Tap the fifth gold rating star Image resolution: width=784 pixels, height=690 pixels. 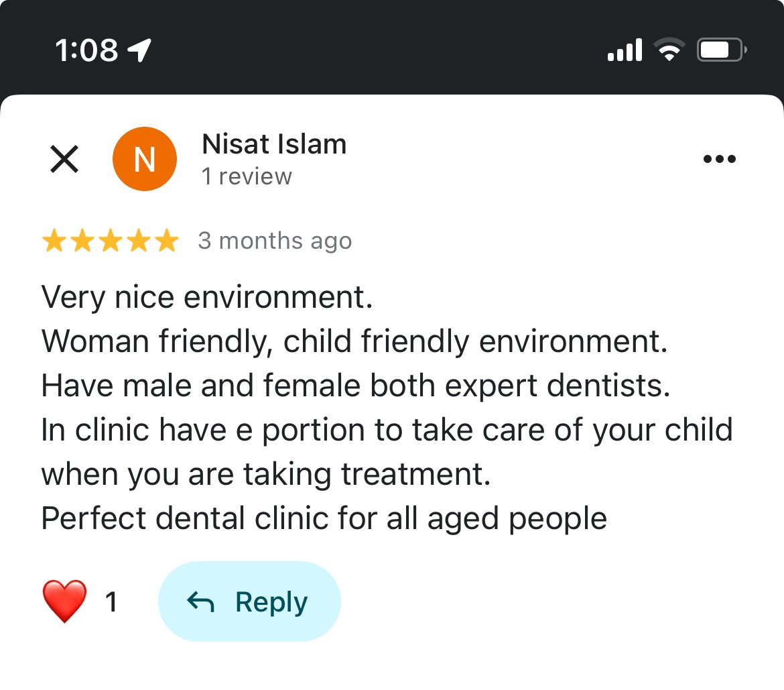coord(167,241)
